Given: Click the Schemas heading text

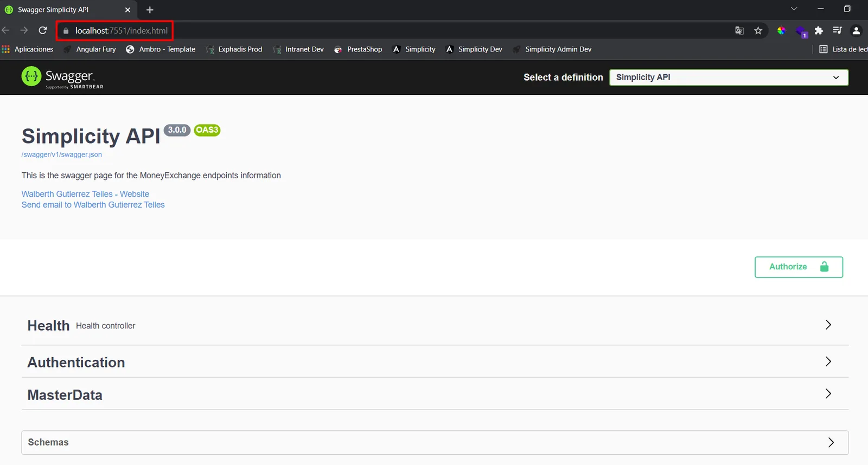Looking at the screenshot, I should (48, 442).
